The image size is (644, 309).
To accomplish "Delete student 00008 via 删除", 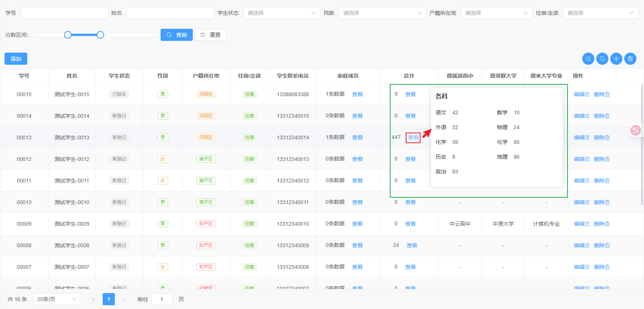I will click(602, 245).
